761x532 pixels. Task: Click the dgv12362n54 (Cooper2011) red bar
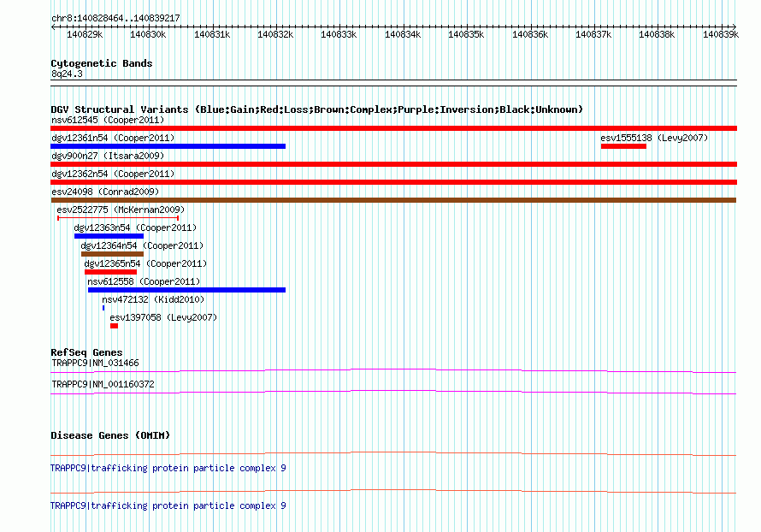pyautogui.click(x=393, y=182)
